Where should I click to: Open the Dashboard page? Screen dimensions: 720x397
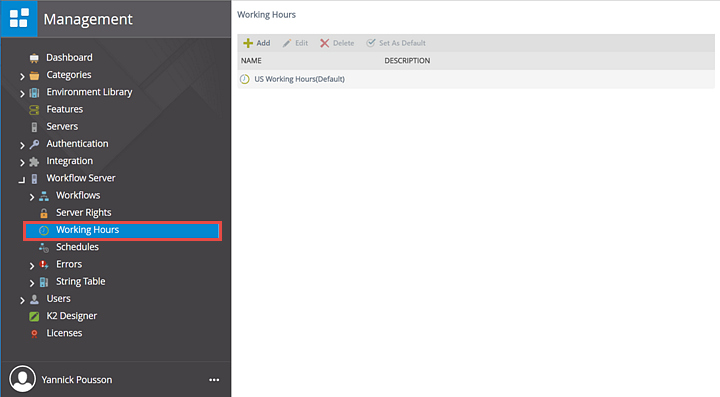(69, 57)
